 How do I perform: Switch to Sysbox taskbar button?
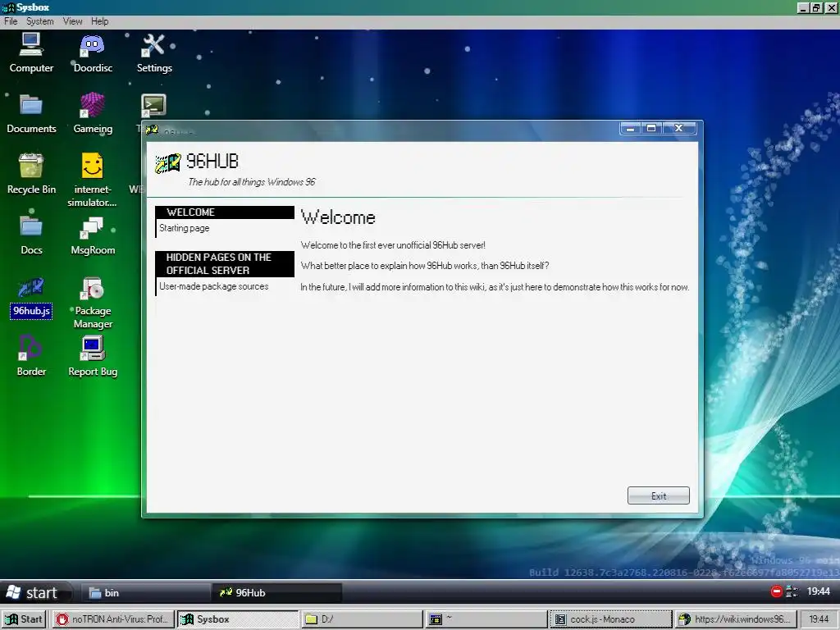click(x=238, y=619)
